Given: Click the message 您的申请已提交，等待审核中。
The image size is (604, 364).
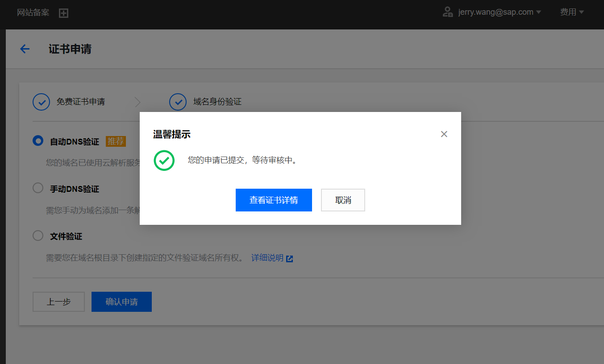Looking at the screenshot, I should (242, 160).
